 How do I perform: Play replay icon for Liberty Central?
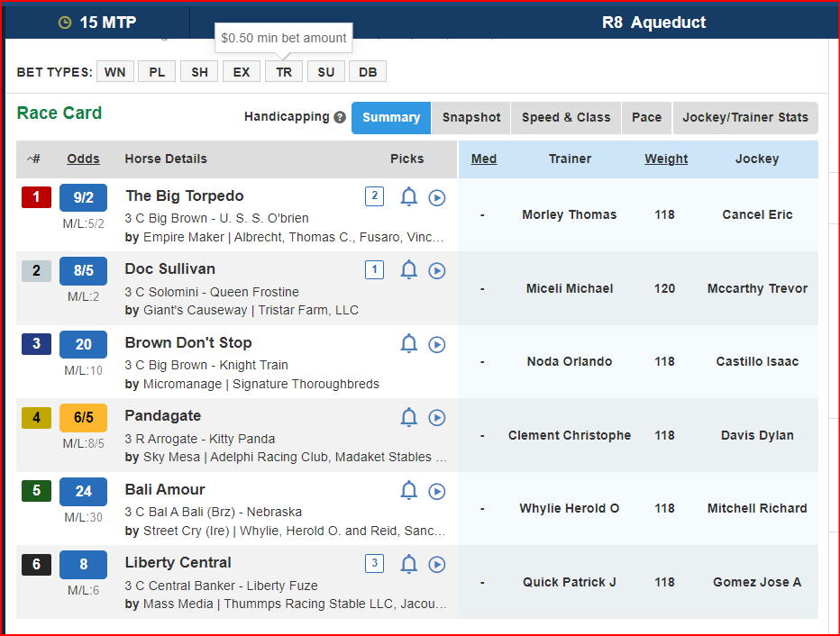point(437,564)
